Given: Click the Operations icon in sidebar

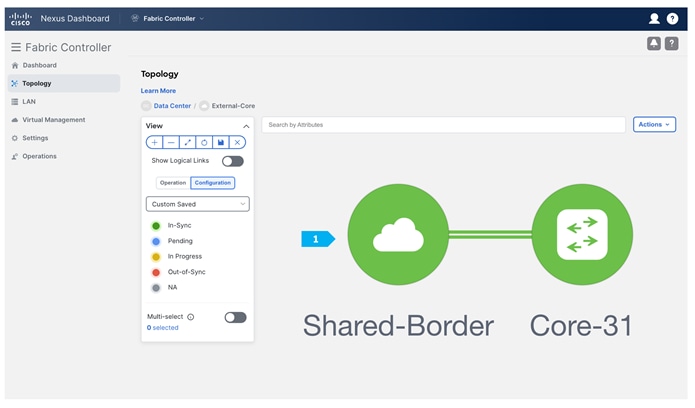Looking at the screenshot, I should coord(15,156).
